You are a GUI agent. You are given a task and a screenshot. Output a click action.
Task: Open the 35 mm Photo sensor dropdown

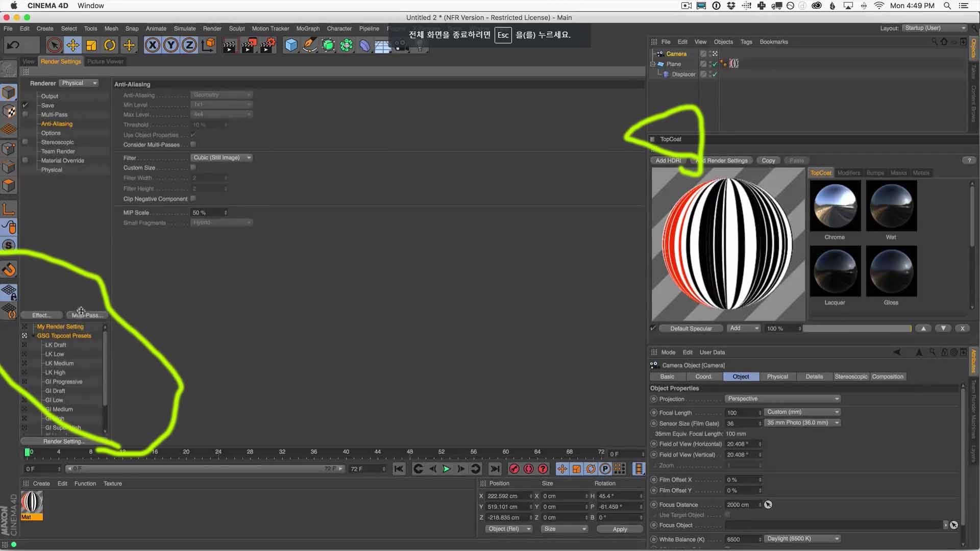(802, 422)
